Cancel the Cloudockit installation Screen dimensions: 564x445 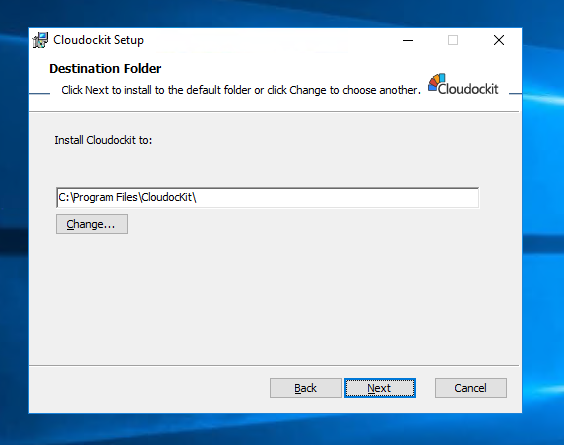(471, 388)
